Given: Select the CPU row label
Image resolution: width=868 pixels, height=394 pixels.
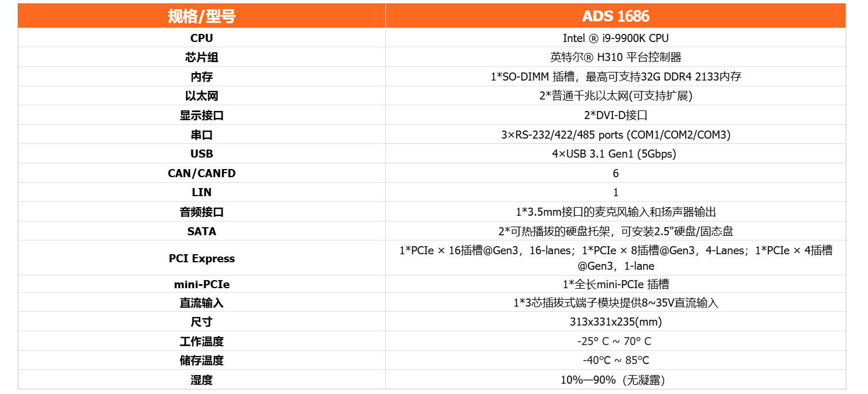Looking at the screenshot, I should point(201,38).
